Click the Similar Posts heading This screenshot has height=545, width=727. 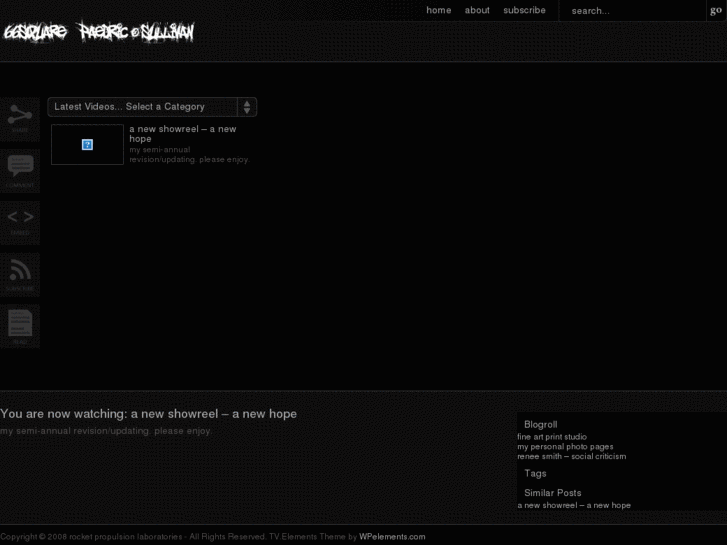553,493
